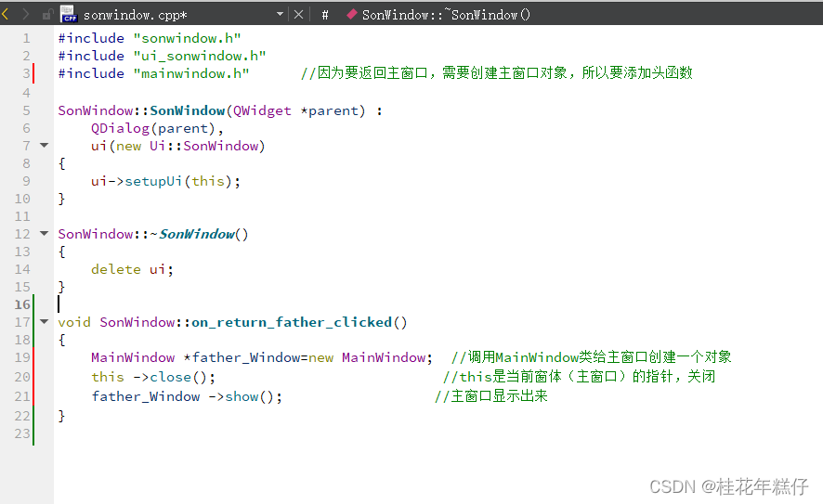Go back with the left arrow navigation icon
This screenshot has height=504, width=823.
(6, 14)
